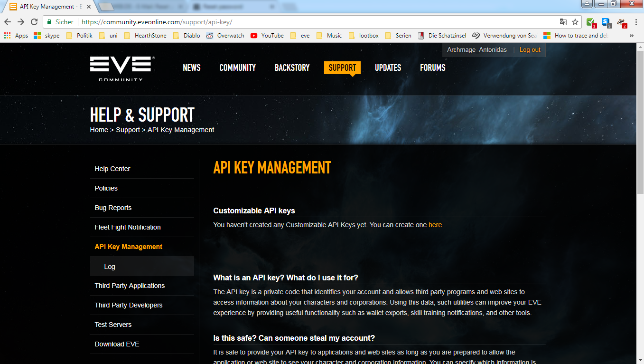Open the BACKSTORY navigation menu
Image resolution: width=644 pixels, height=364 pixels.
pos(292,67)
